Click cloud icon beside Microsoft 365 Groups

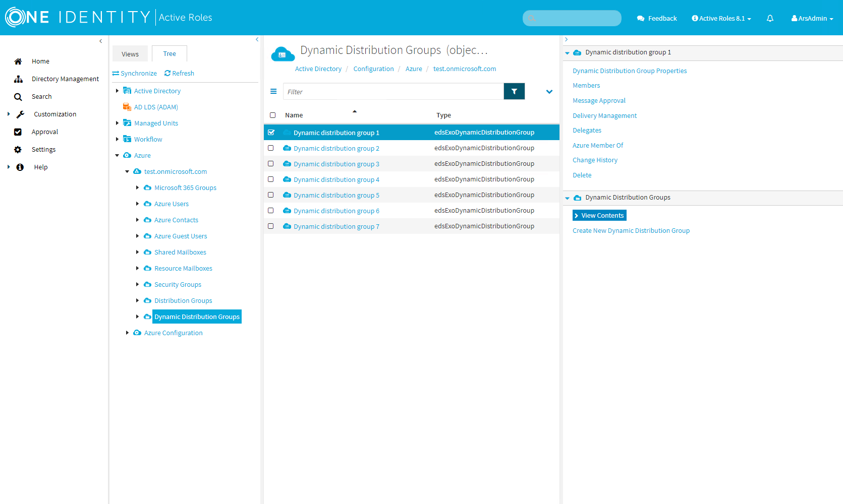click(x=147, y=187)
